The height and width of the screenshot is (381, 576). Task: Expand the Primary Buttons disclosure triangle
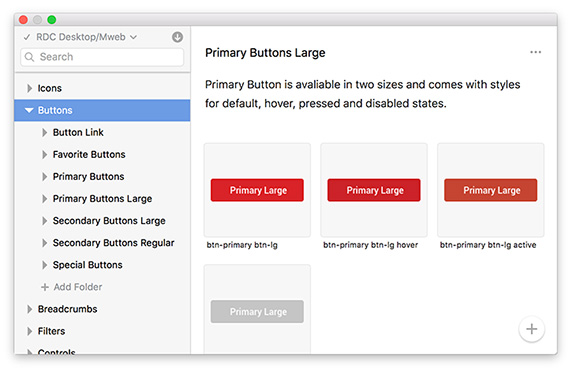coord(44,177)
